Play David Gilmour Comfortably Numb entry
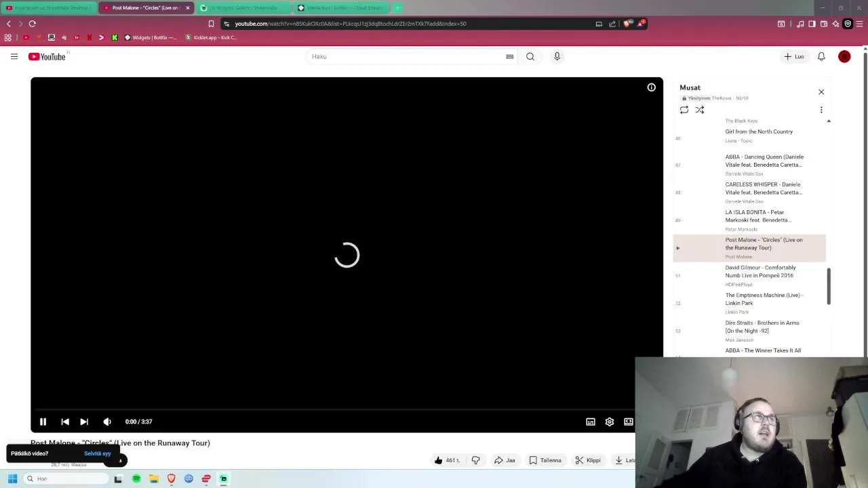This screenshot has height=488, width=868. click(749, 276)
